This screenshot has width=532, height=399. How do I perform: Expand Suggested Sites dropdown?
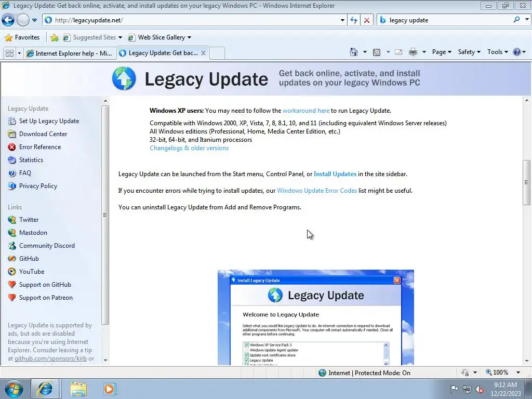(120, 37)
